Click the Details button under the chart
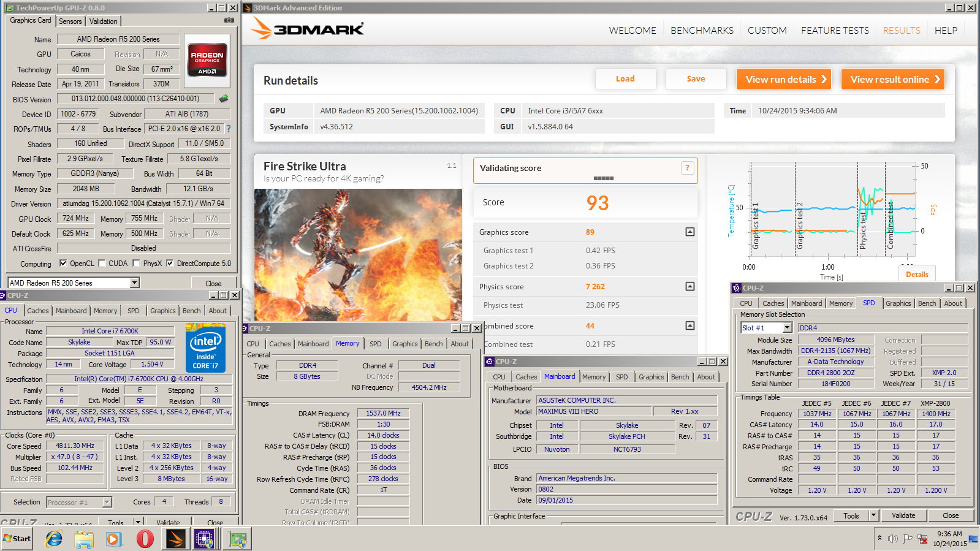The width and height of the screenshot is (980, 551). coord(917,274)
